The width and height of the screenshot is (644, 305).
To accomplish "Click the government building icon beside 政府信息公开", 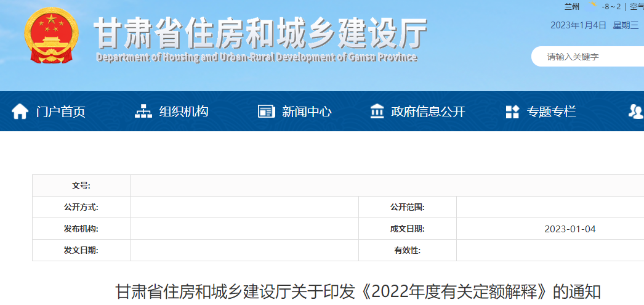I will [377, 112].
